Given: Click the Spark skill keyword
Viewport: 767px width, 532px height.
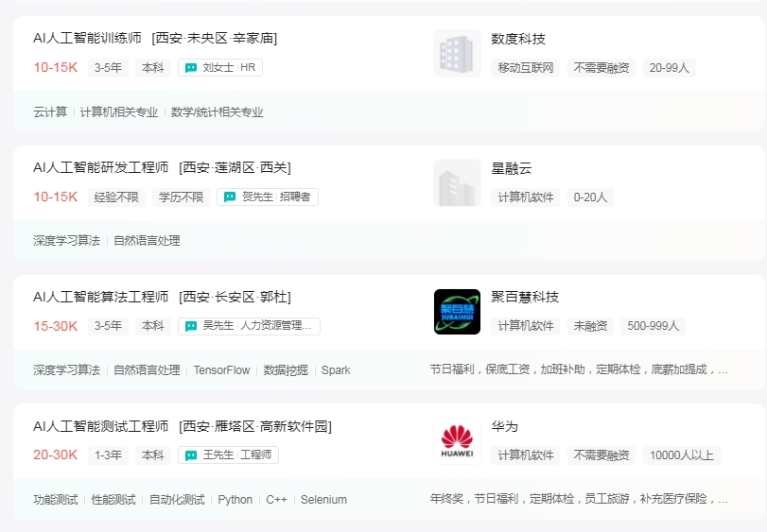Looking at the screenshot, I should 336,370.
